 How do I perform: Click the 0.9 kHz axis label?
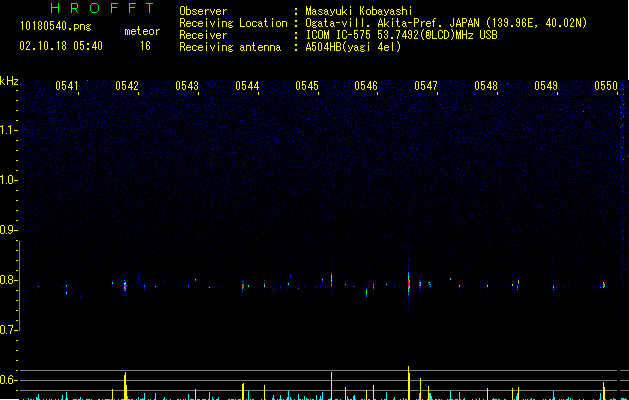[x=9, y=230]
